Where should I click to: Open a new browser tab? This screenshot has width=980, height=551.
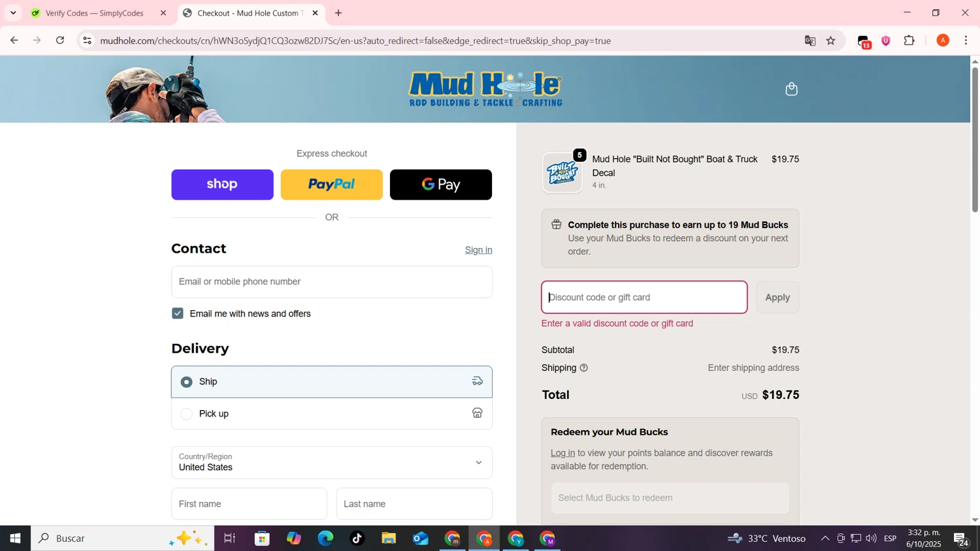tap(338, 13)
